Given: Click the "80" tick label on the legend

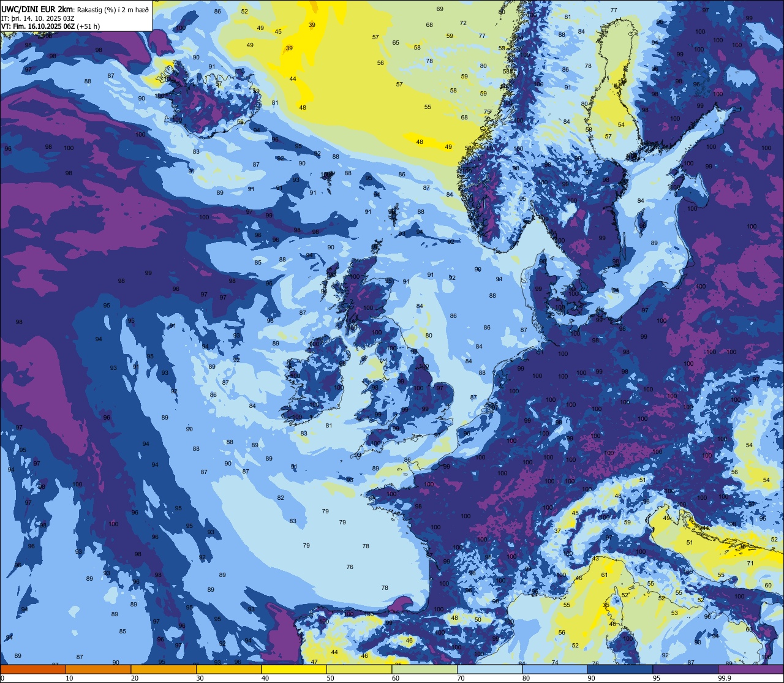Looking at the screenshot, I should point(526,678).
